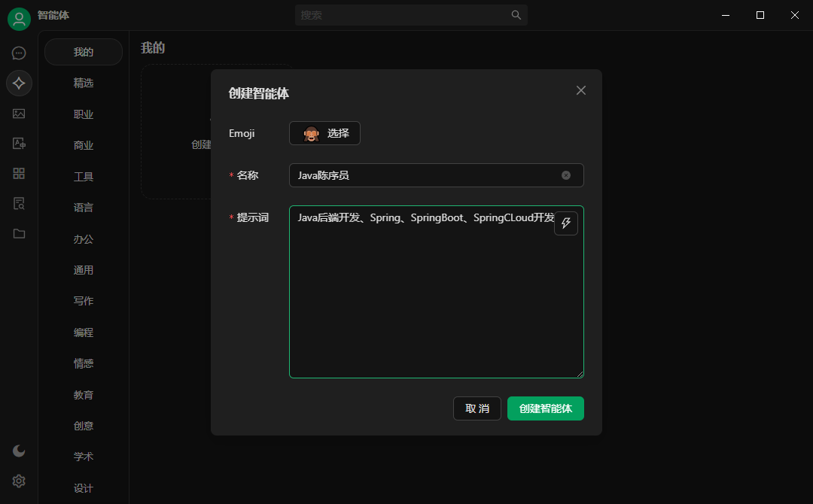Focus the top 搜索 search field

[411, 15]
